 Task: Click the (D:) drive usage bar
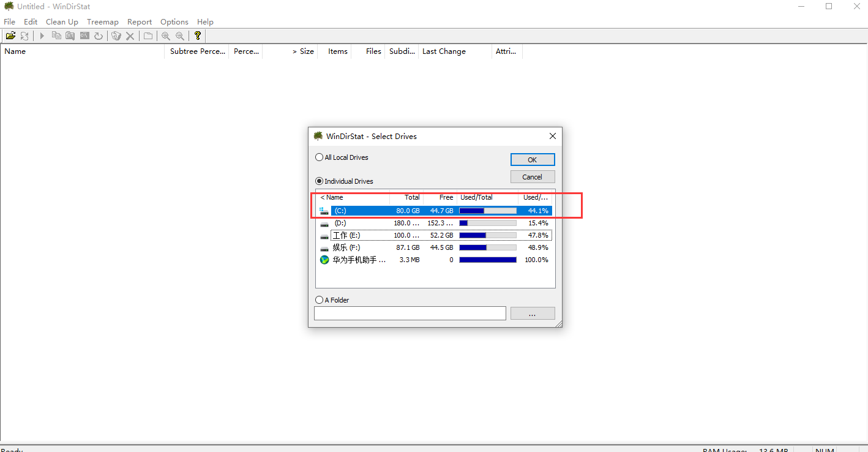click(x=488, y=223)
